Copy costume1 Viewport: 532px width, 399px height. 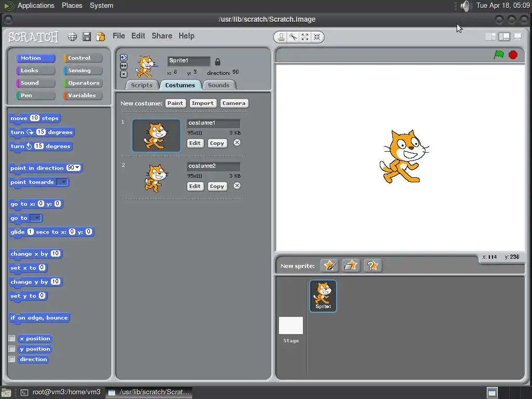(217, 143)
